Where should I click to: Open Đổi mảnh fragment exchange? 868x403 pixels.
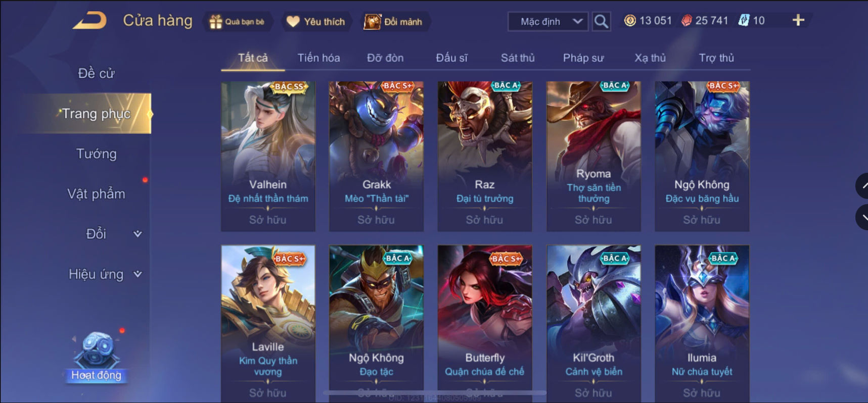click(373, 22)
